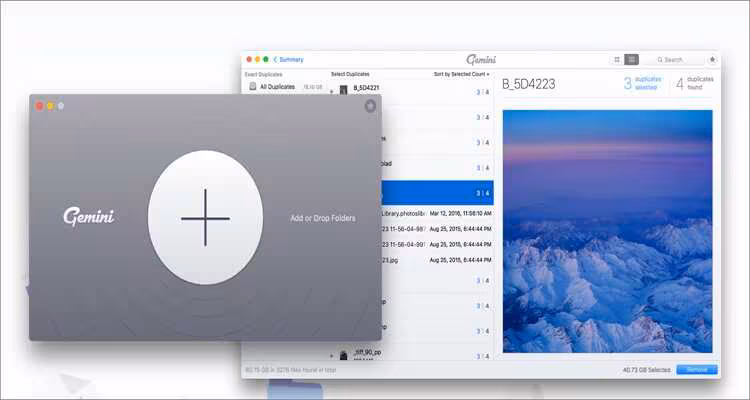This screenshot has height=400, width=750.
Task: Click the '4 duplicates found' counter
Action: (694, 83)
